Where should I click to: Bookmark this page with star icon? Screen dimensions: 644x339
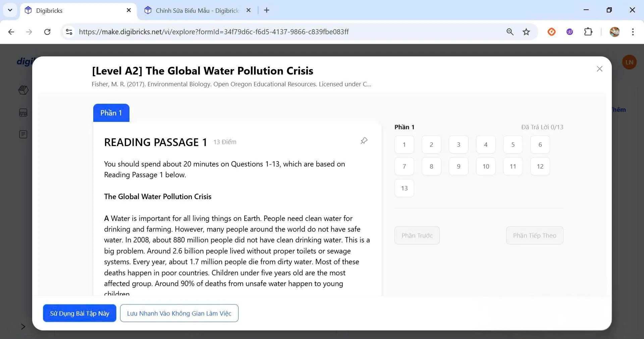[x=526, y=32]
